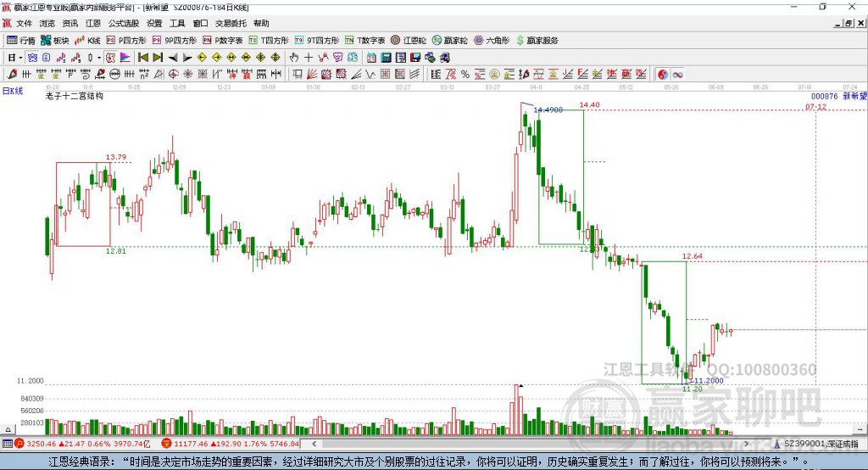
Task: Open the 六角形 hexagon tool
Action: point(492,41)
